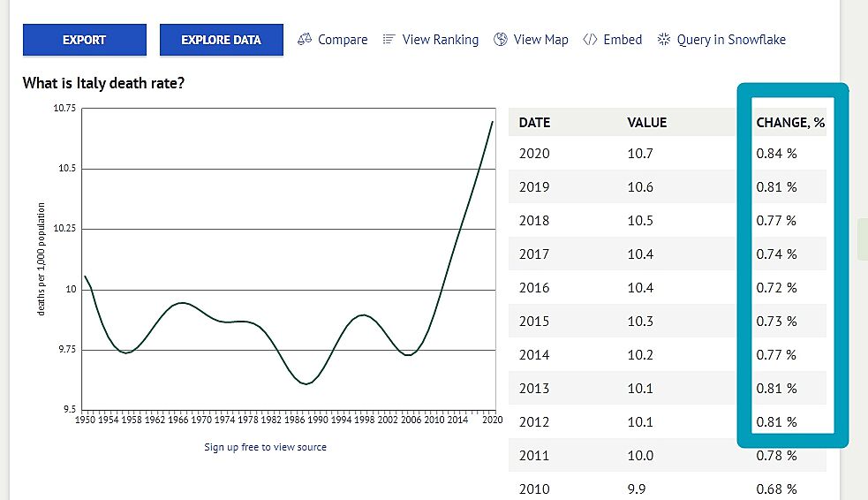Click the 10.0 value in the 2011 row
868x500 pixels.
tap(640, 456)
